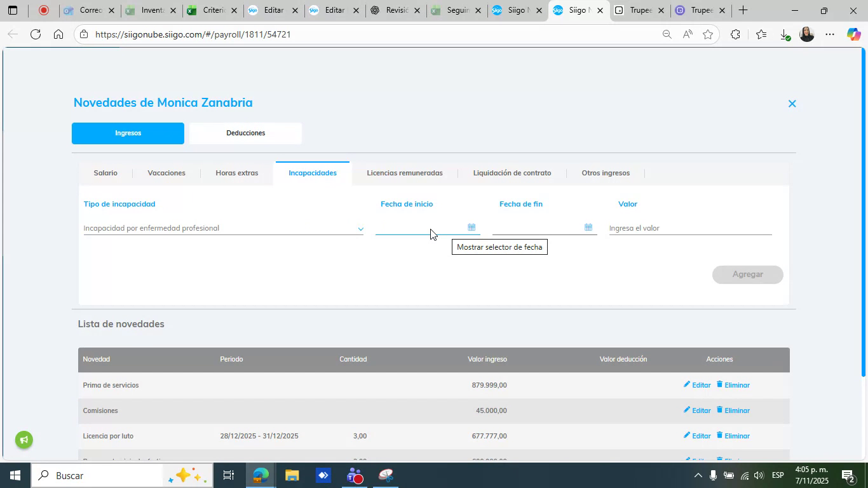Select Prima de servicios row text
Image resolution: width=868 pixels, height=488 pixels.
tap(111, 385)
